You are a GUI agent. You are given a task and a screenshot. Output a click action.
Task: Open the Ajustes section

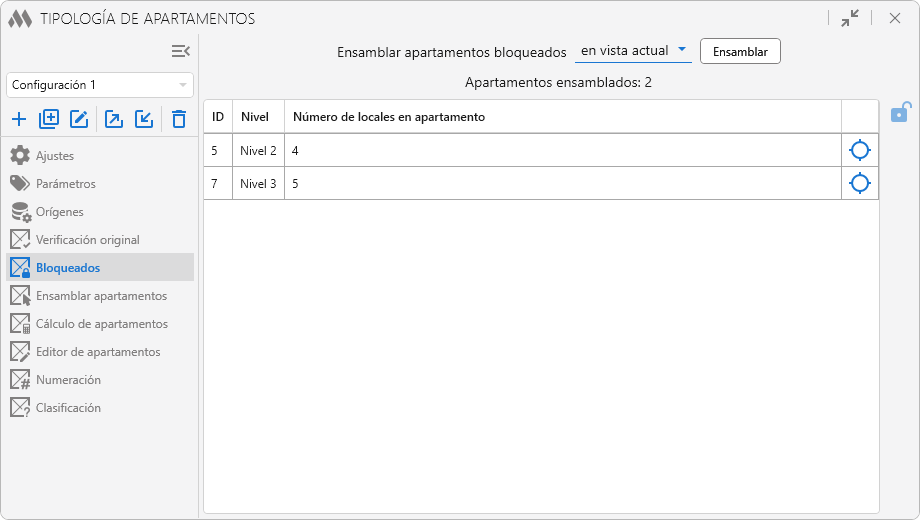[x=55, y=156]
